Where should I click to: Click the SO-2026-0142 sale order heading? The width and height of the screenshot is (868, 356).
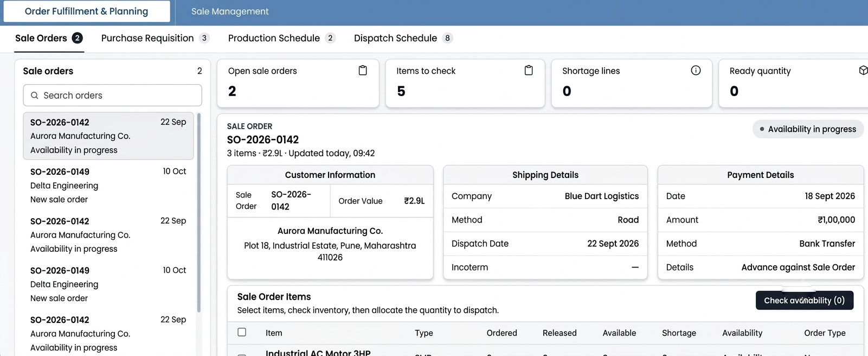coord(263,140)
